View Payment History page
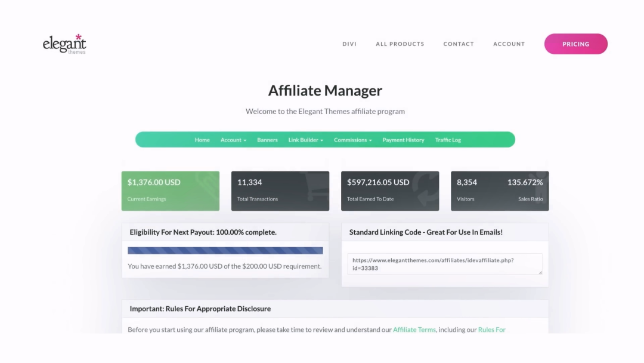The width and height of the screenshot is (644, 363). click(x=403, y=140)
